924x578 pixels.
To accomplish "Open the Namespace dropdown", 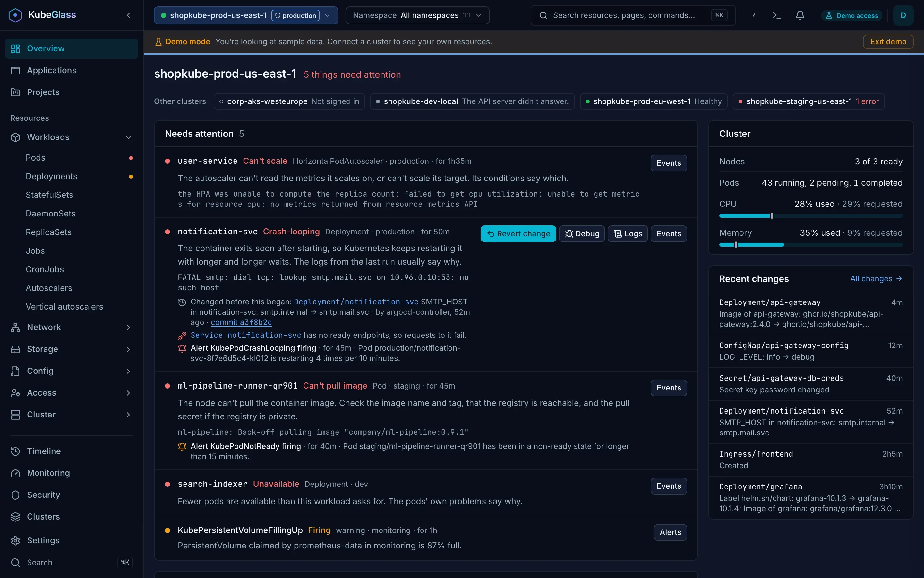I will [417, 15].
